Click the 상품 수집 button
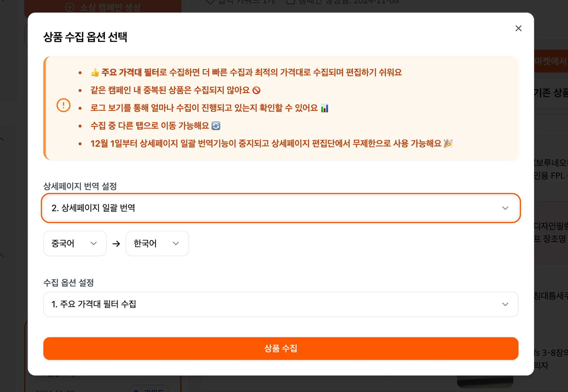Viewport: 568px width, 392px height. click(x=281, y=348)
